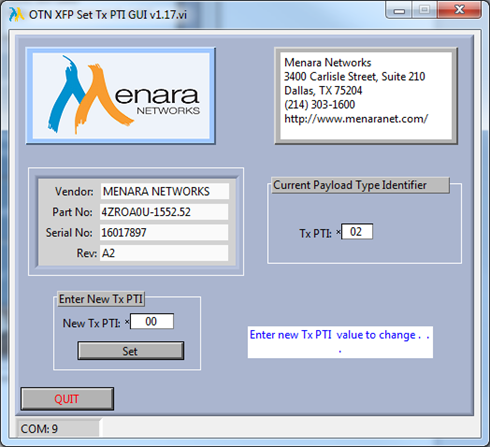This screenshot has height=447, width=490.
Task: Click the red QUIT button
Action: [67, 399]
